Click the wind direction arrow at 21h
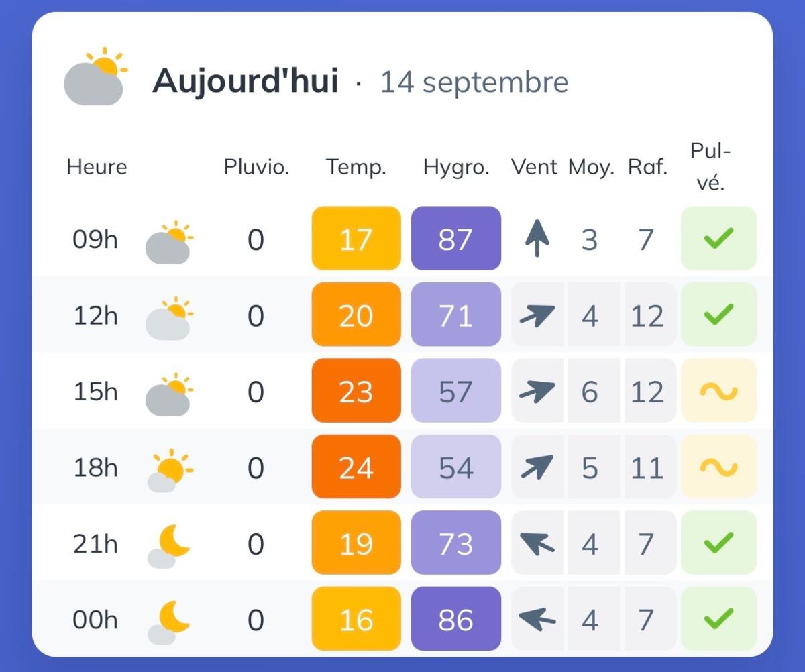Viewport: 805px width, 672px height. (537, 543)
